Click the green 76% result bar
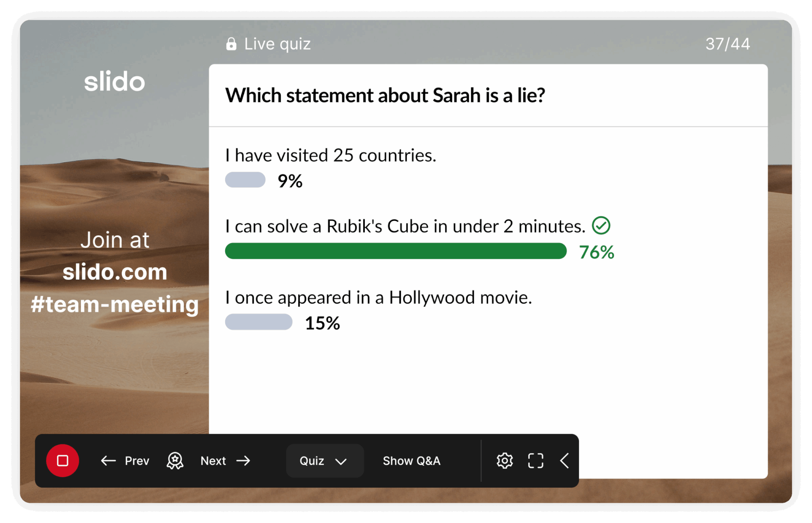Screen dimensions: 812x523 tap(396, 251)
